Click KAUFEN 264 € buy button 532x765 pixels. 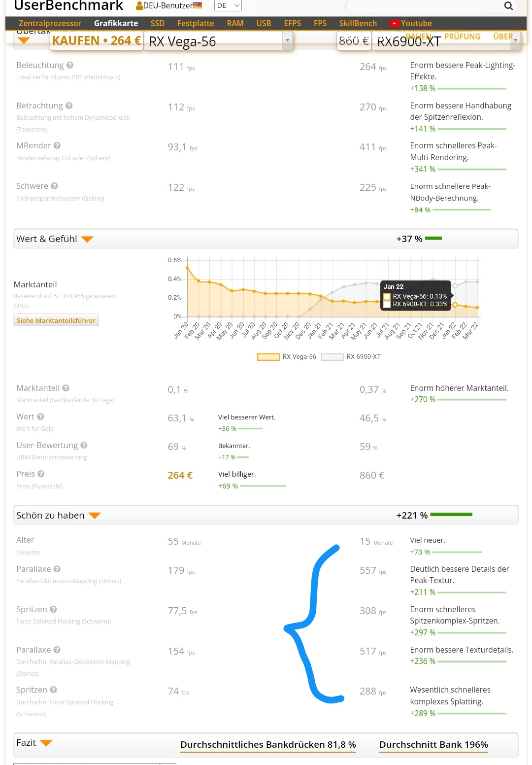click(x=97, y=40)
